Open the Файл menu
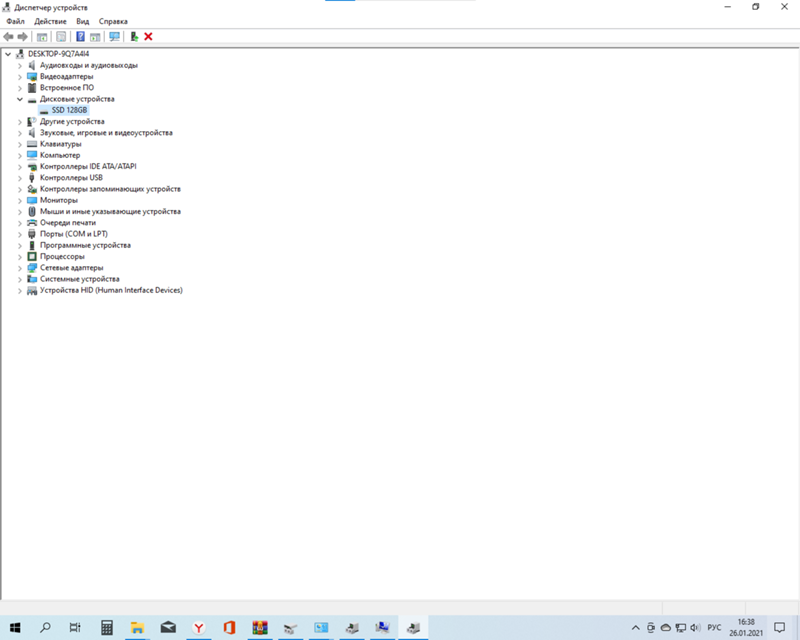Screen dimensions: 800x640 tap(15, 21)
